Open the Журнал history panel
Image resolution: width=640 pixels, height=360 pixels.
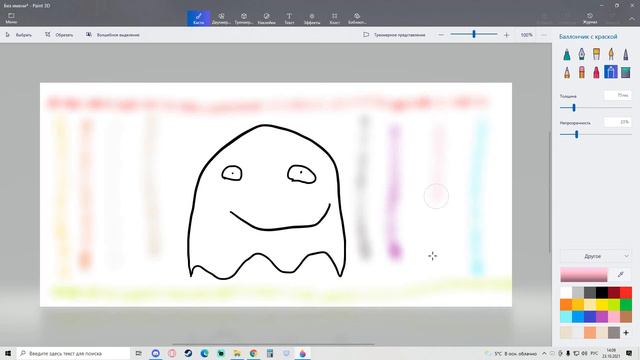coord(590,18)
